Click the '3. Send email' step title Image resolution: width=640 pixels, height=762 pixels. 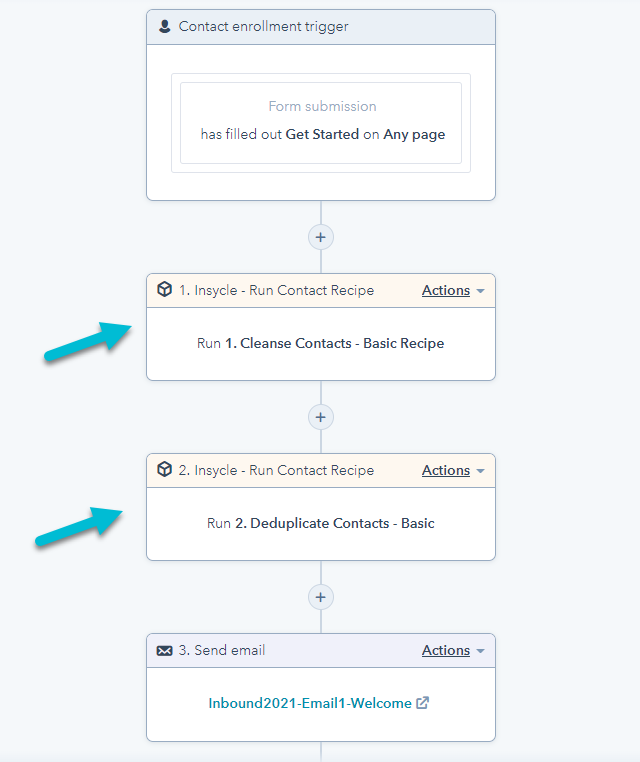(222, 650)
